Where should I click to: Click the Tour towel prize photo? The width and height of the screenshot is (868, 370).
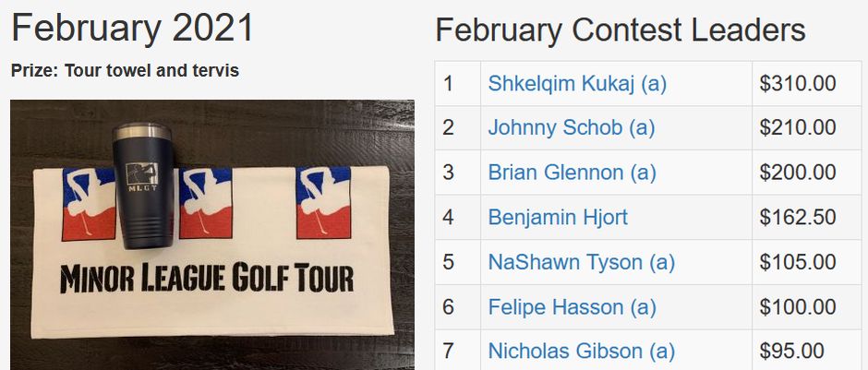click(x=212, y=234)
